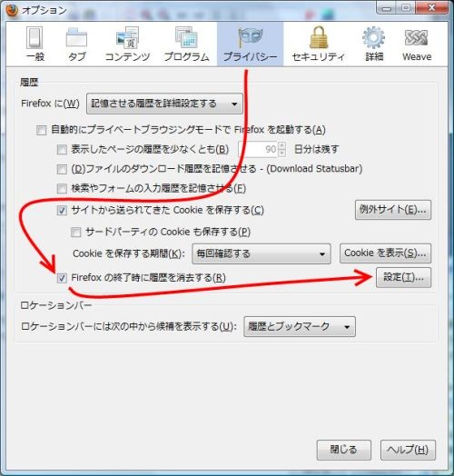Click the days-to-keep history field showing 90
Screen dimensions: 454x476
[258, 149]
